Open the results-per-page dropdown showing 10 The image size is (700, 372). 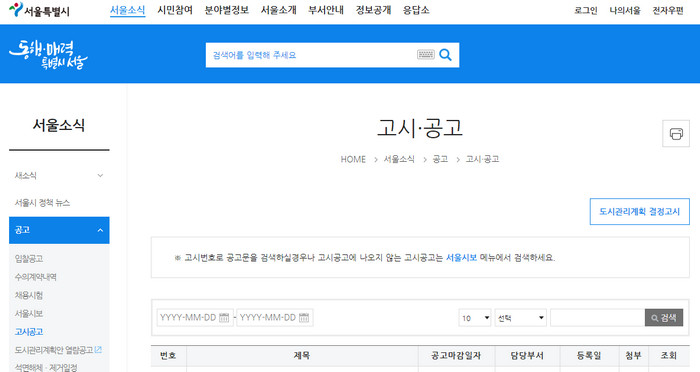click(x=475, y=318)
